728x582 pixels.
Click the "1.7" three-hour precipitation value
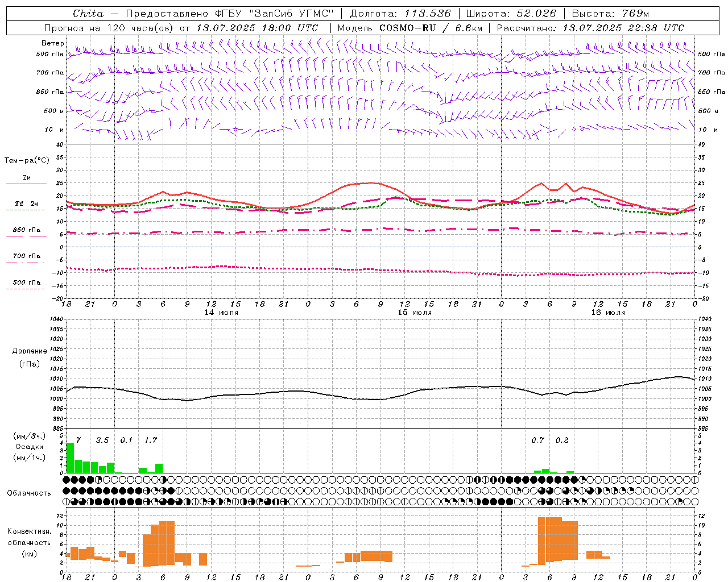point(151,440)
